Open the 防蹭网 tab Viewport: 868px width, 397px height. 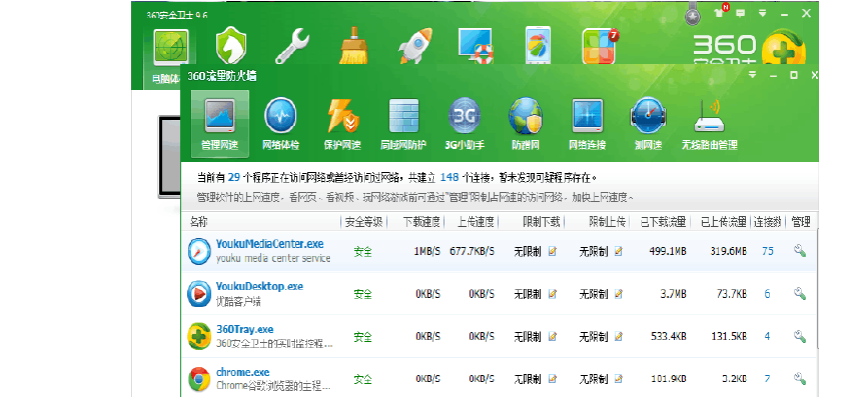point(526,125)
